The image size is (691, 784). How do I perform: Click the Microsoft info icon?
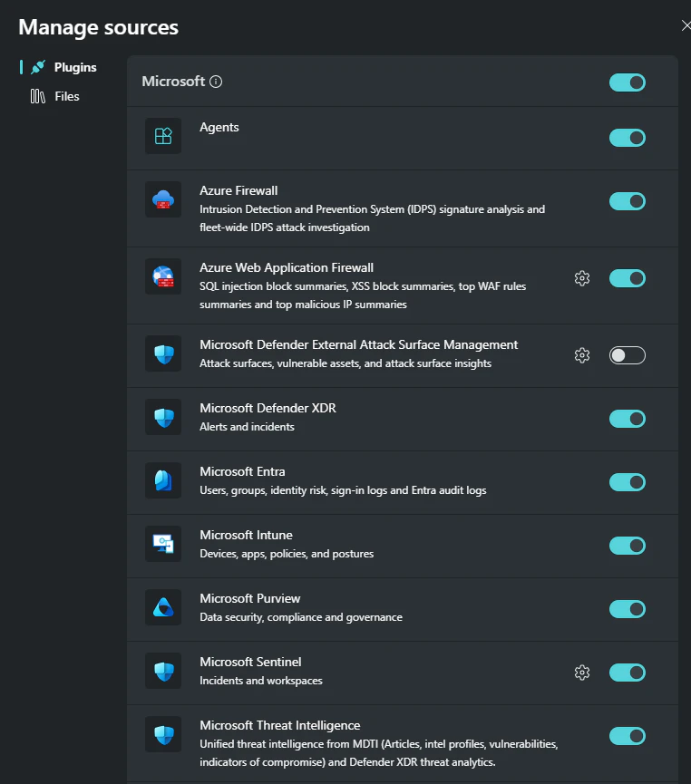[x=216, y=82]
